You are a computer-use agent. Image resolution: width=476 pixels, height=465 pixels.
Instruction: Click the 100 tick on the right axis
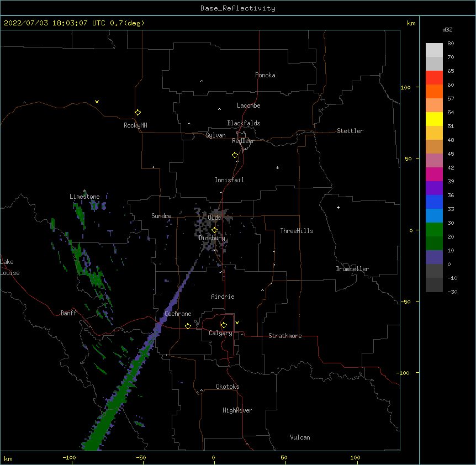[x=406, y=87]
